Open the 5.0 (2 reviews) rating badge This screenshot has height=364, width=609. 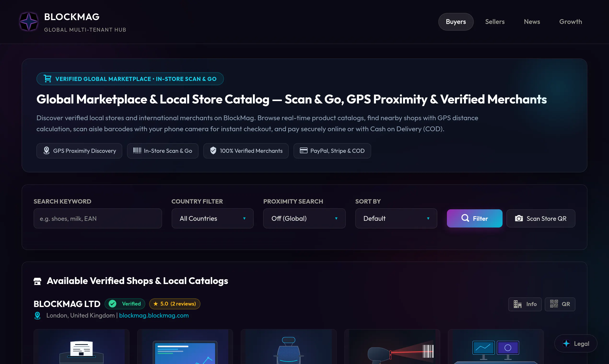175,304
